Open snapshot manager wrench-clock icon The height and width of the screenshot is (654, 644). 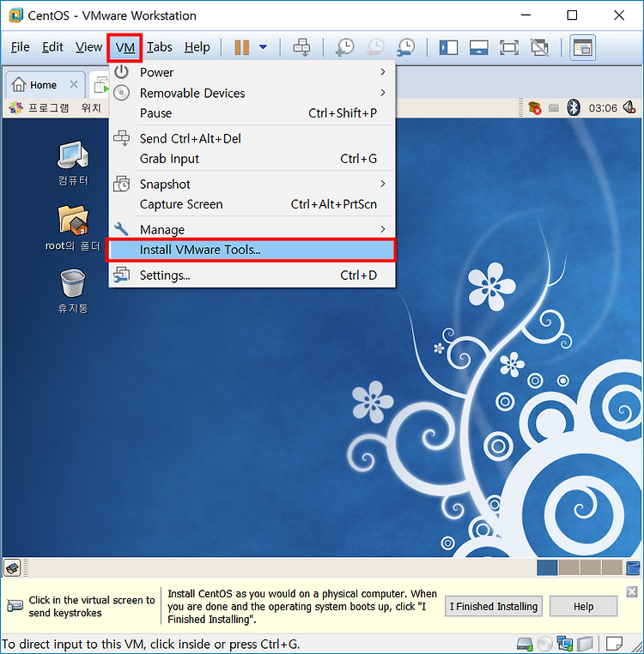[406, 47]
